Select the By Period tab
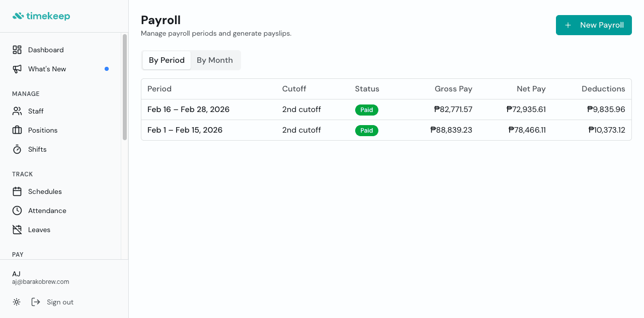 click(167, 60)
